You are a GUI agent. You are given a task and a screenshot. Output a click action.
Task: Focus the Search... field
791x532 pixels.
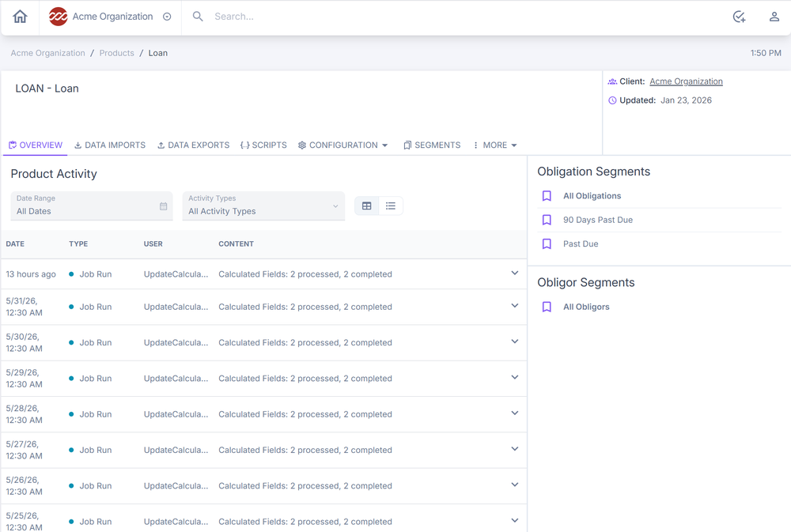point(233,17)
